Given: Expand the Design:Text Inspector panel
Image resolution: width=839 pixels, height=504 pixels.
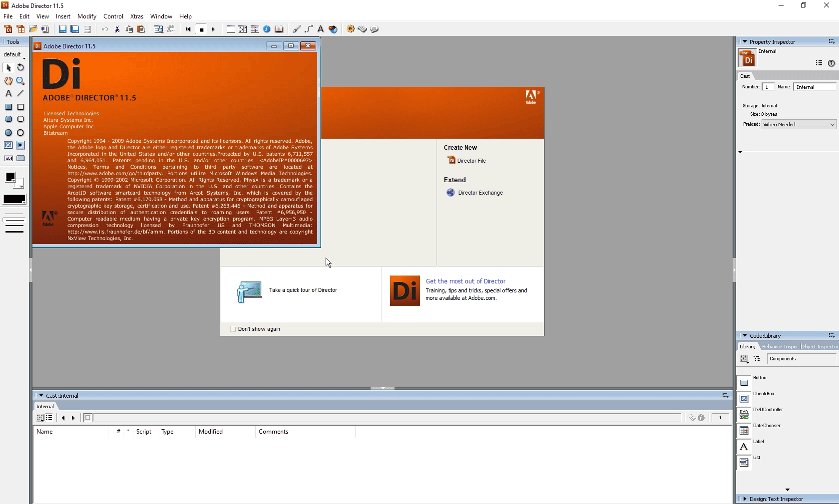Looking at the screenshot, I should 745,499.
